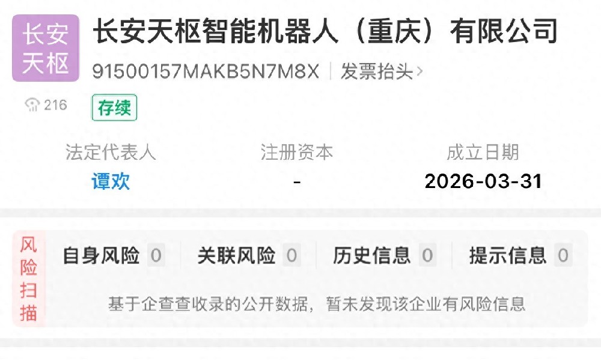This screenshot has height=364, width=601.
Task: Open legal representative 谭欢 profile
Action: tap(111, 181)
